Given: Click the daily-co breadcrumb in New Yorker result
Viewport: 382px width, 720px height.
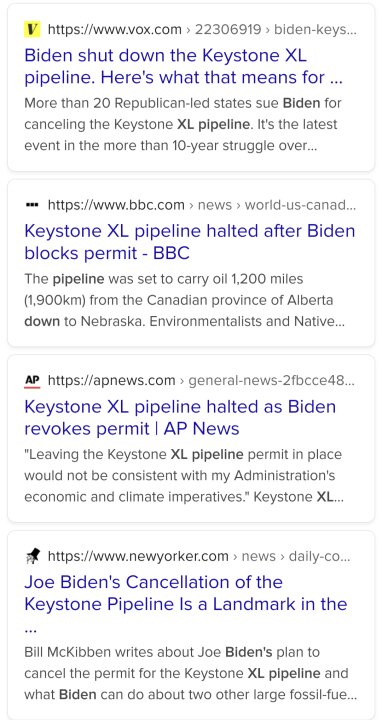Looking at the screenshot, I should point(320,557).
